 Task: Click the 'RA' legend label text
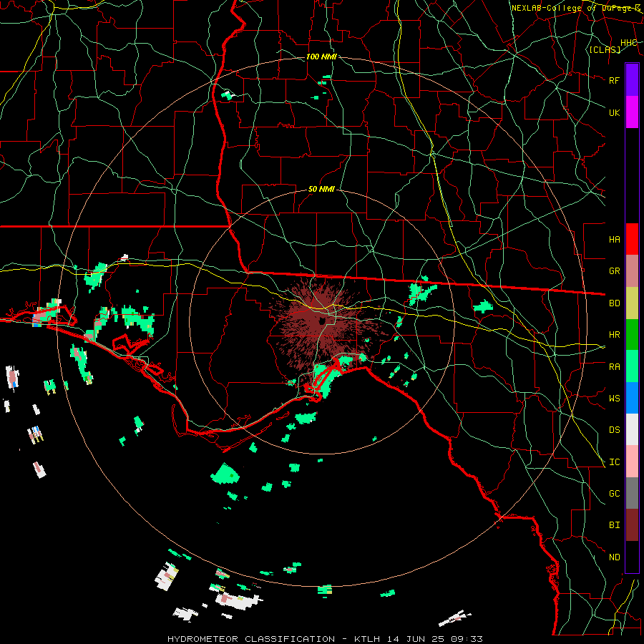coord(614,366)
